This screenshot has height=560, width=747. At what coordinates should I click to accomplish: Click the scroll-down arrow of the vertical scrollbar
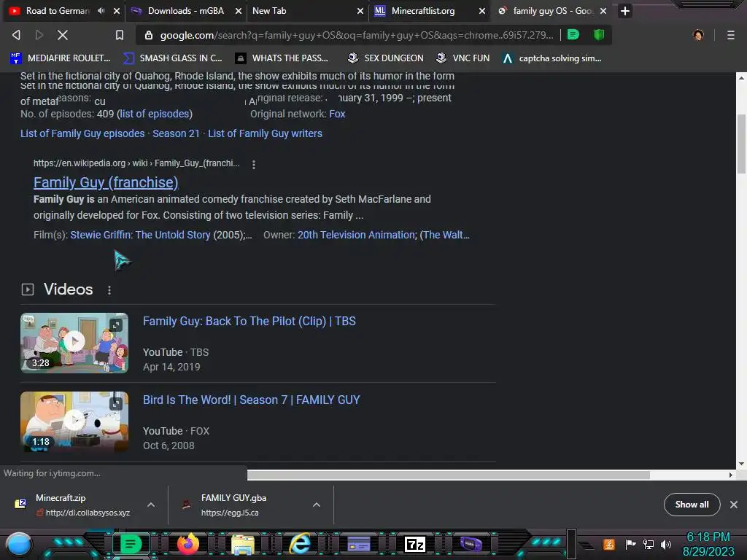coord(741,463)
